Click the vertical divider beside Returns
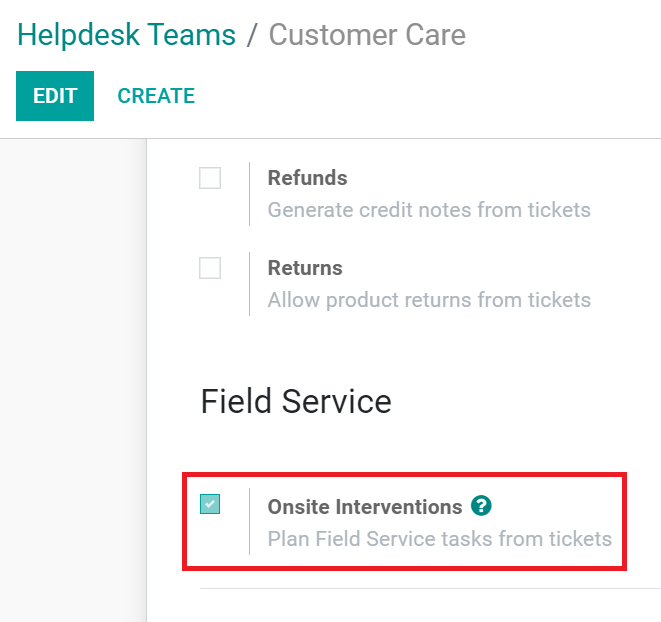 [x=249, y=284]
